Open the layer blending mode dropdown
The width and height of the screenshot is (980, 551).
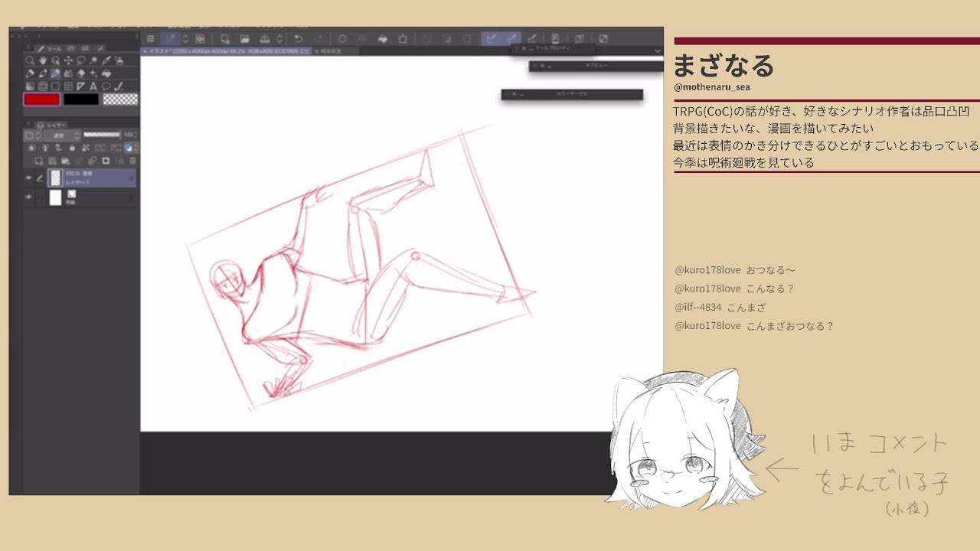click(61, 135)
